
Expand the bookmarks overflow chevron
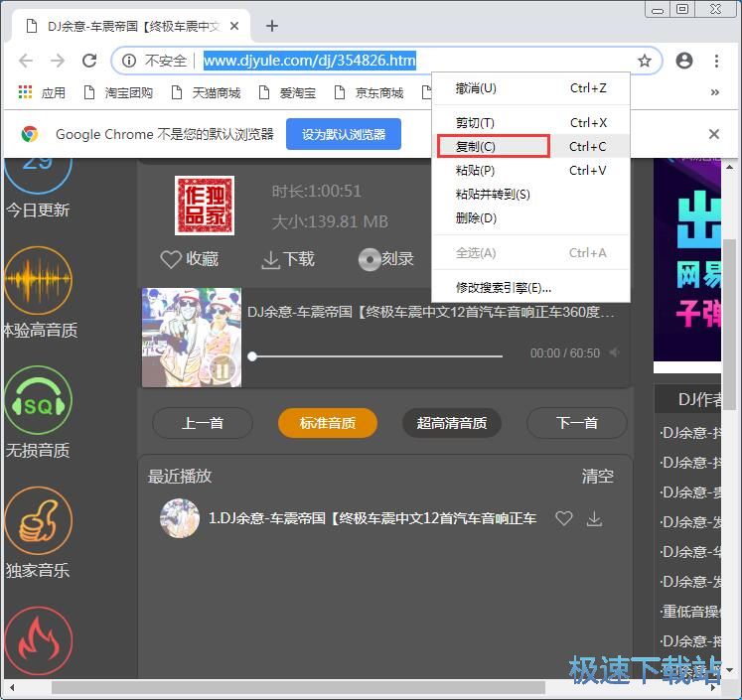click(713, 92)
